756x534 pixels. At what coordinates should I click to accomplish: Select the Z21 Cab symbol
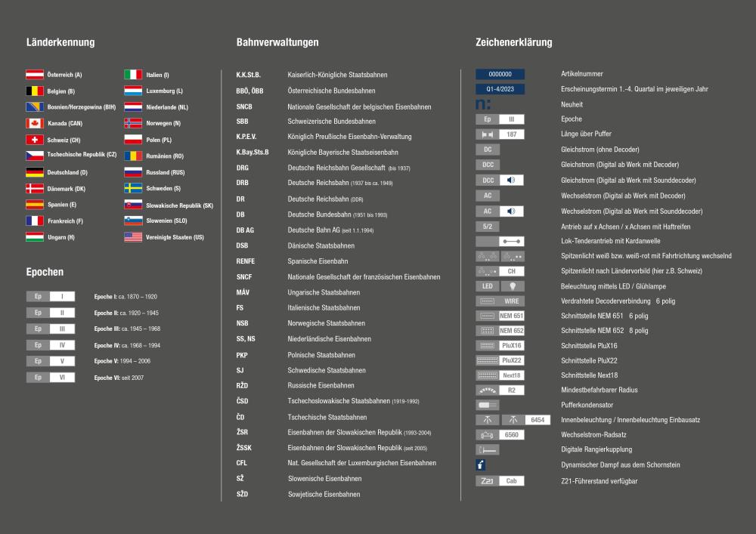[x=500, y=480]
